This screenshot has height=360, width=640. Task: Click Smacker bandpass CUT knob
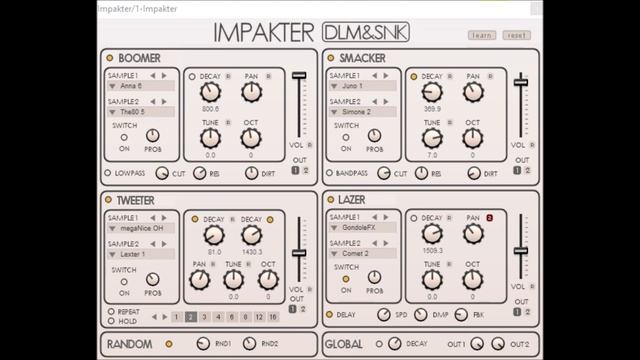coord(384,173)
